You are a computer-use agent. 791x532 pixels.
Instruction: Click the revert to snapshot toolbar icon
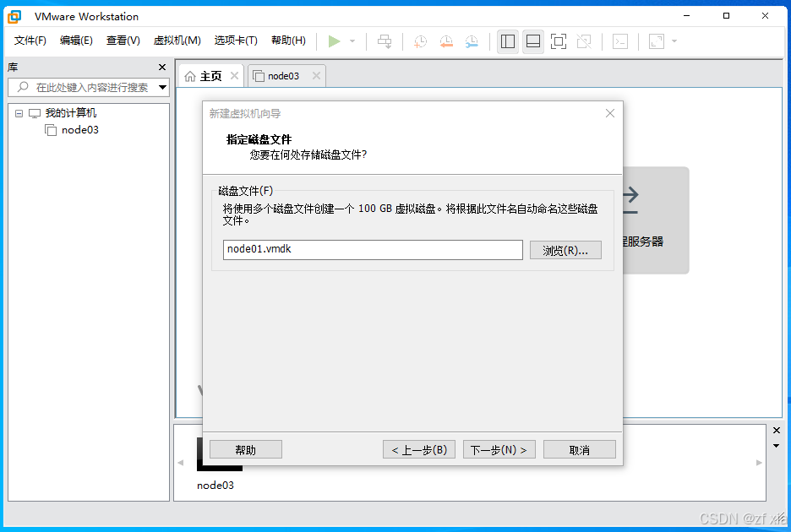pyautogui.click(x=446, y=41)
